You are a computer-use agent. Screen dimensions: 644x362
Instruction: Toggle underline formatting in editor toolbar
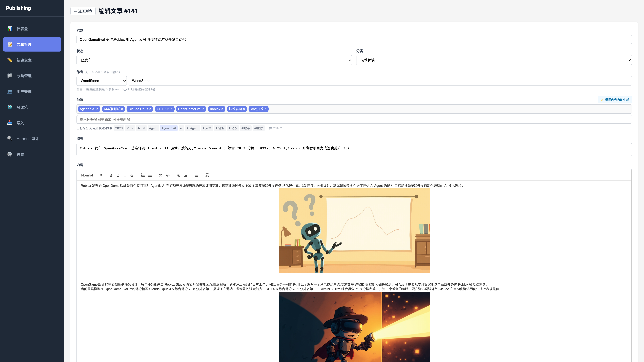pos(125,175)
